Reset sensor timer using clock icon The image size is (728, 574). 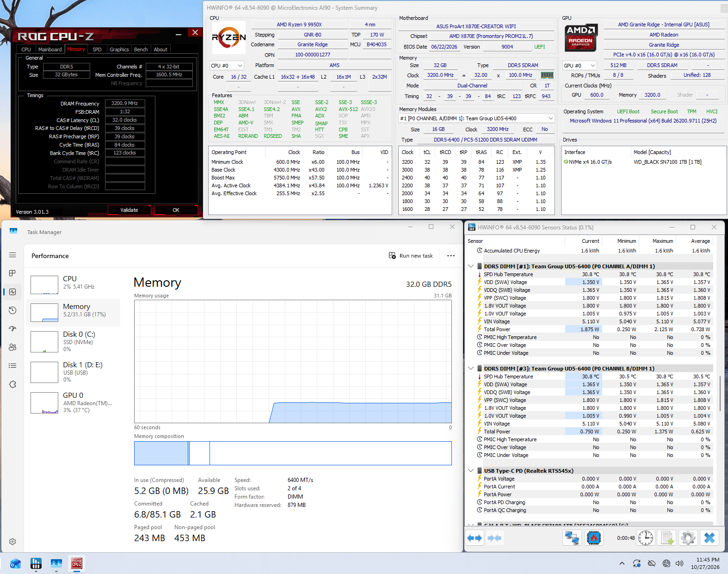coord(646,538)
